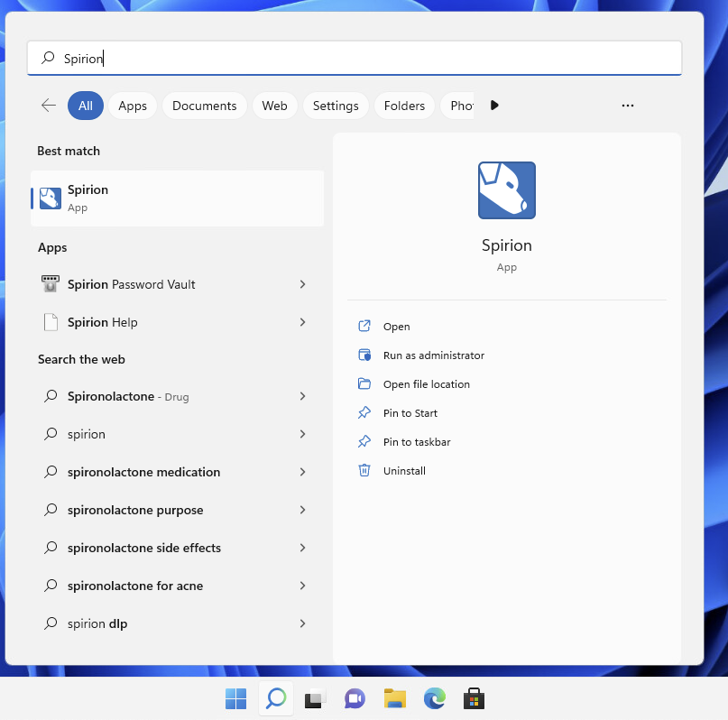Expand the spirion dlp chevron
Screen dimensions: 728x720
point(303,623)
